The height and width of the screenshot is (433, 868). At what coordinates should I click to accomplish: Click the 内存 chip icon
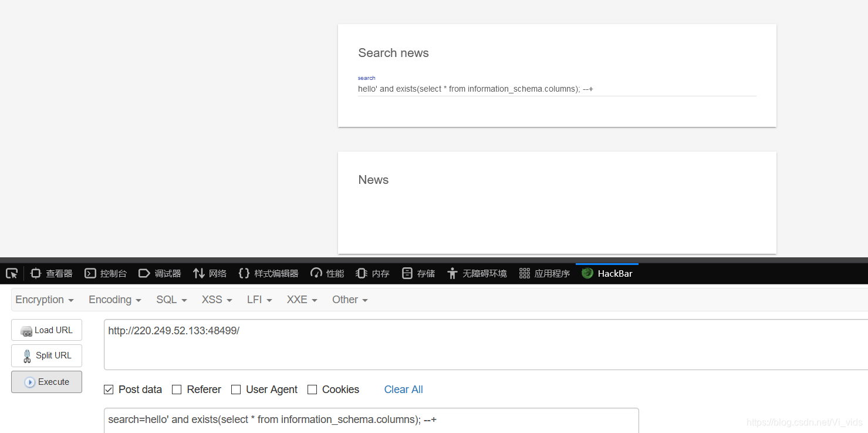point(362,273)
